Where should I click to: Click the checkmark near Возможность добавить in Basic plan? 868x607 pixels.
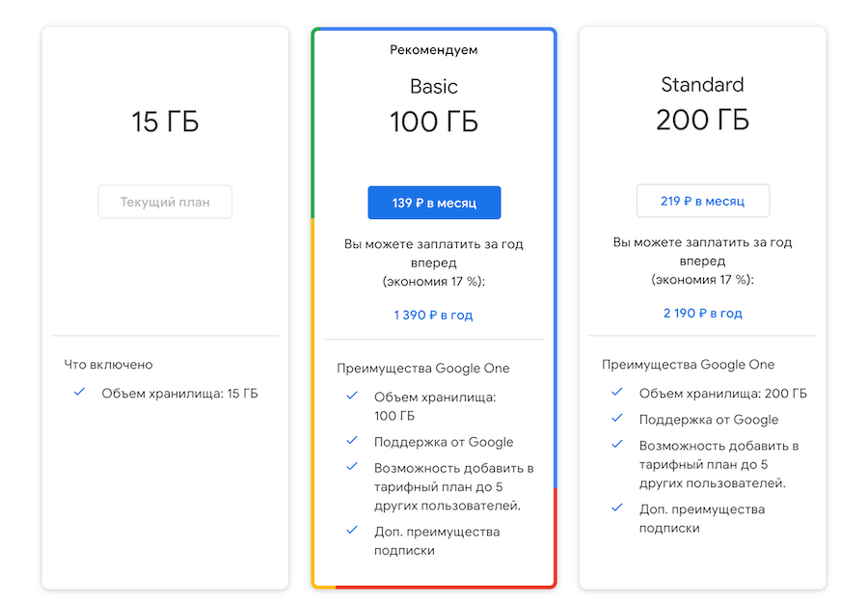(349, 467)
